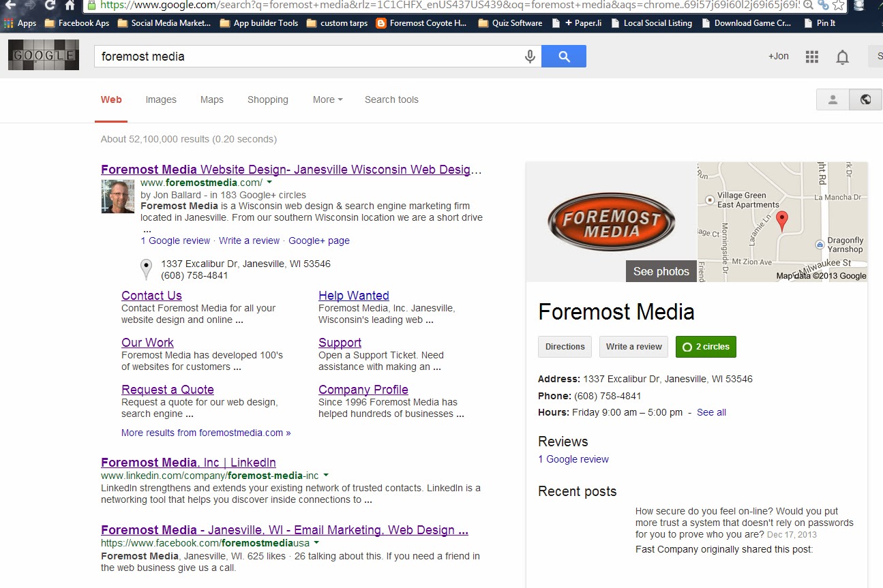Click the Foremost Media logo image

[611, 221]
